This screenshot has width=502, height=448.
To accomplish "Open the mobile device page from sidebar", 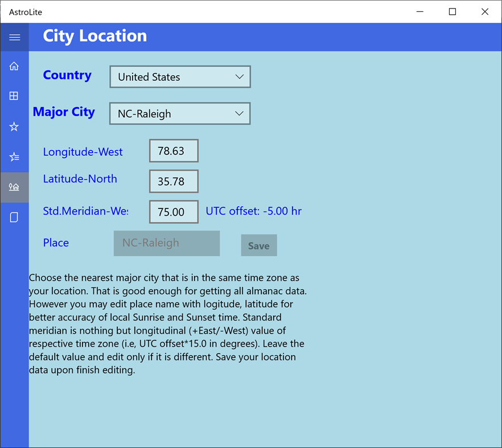I will tap(14, 217).
